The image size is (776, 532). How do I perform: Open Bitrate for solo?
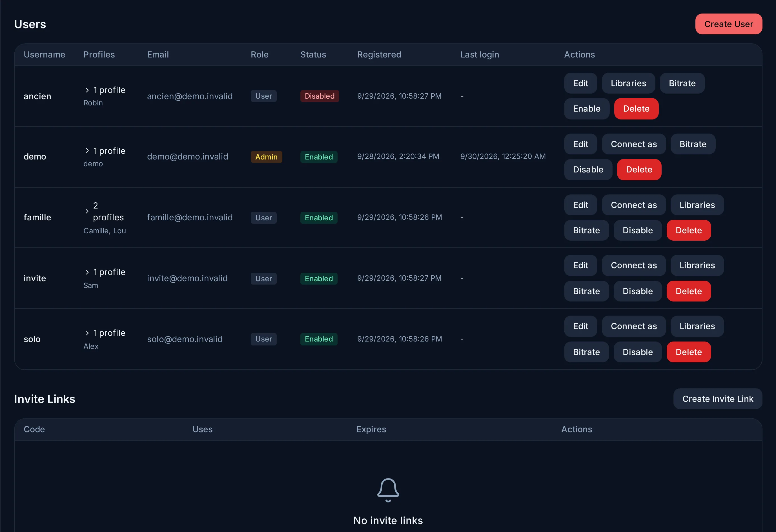click(586, 352)
